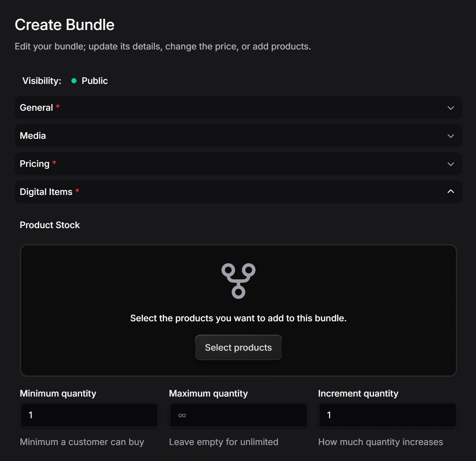Collapse Digital Items using the up chevron
The width and height of the screenshot is (476, 461).
point(450,191)
